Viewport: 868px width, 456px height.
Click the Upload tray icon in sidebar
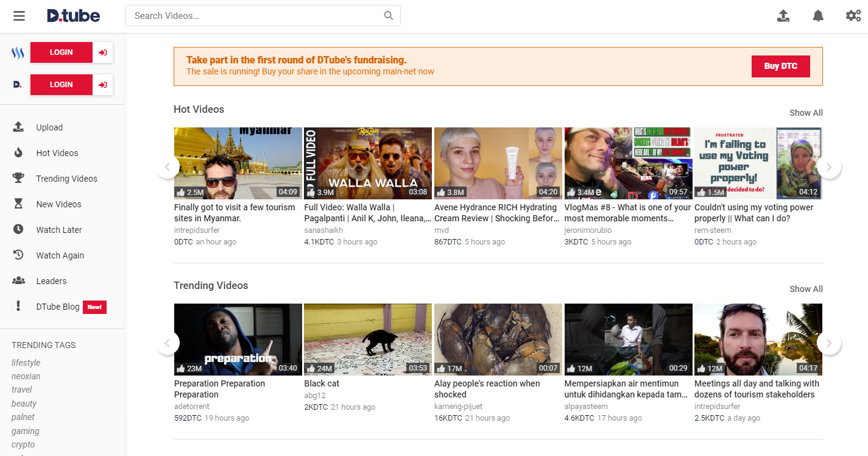[x=18, y=127]
